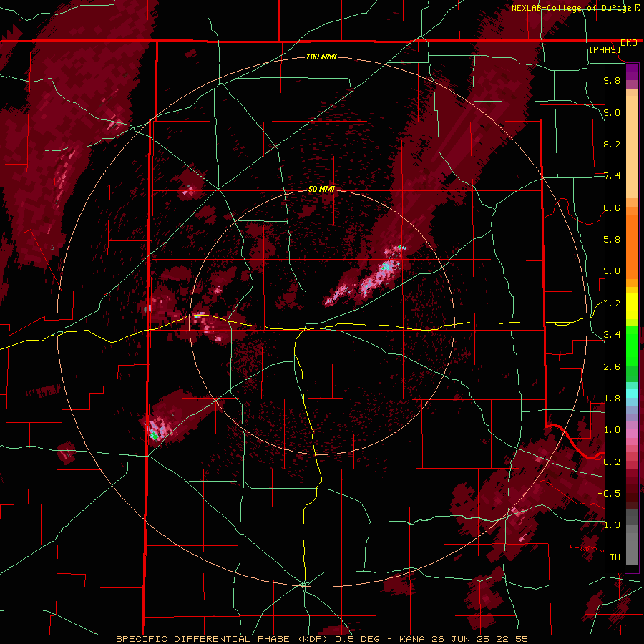
Task: Click the 2.6 legend value
Action: pos(612,367)
